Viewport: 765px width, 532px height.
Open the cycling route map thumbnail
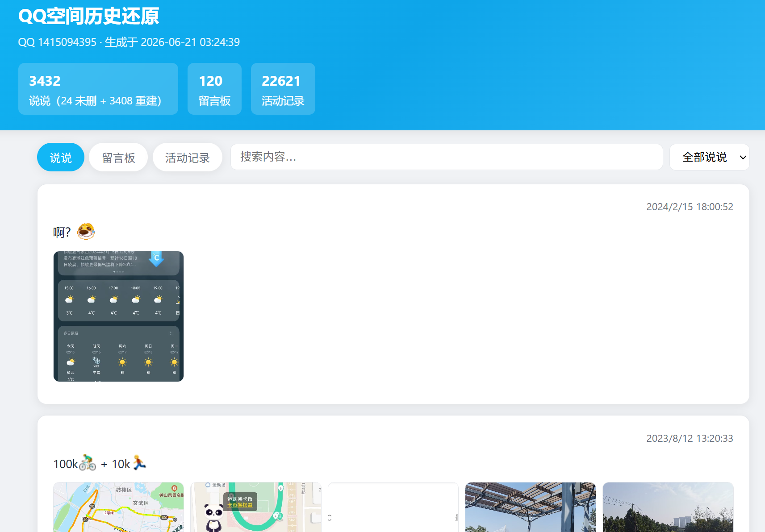[x=118, y=507]
